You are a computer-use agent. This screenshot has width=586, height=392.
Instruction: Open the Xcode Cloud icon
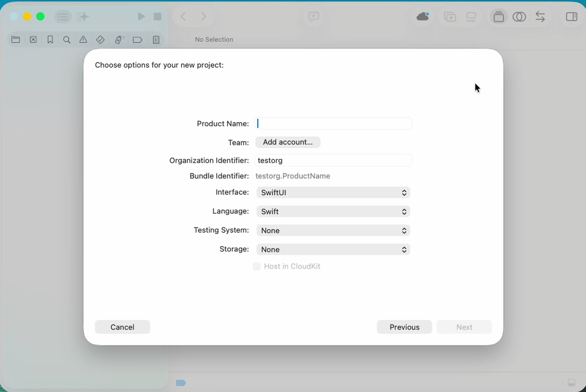pos(423,17)
